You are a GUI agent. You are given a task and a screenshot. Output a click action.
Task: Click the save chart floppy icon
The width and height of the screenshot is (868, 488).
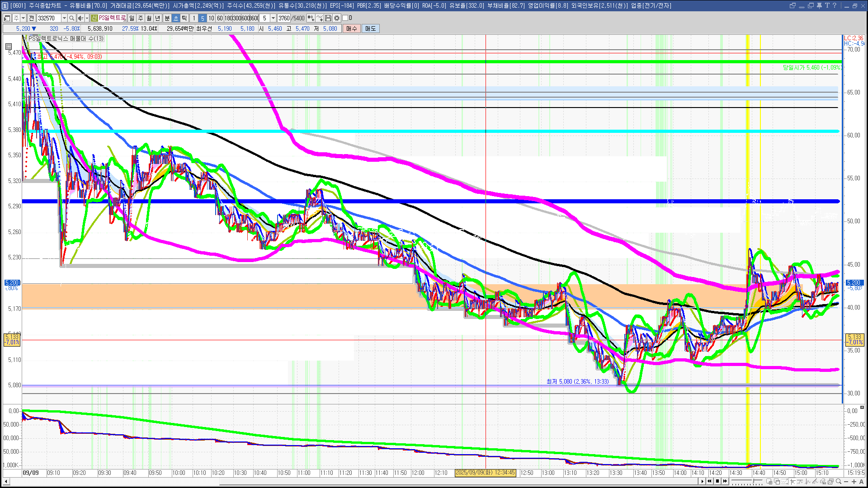[x=328, y=18]
